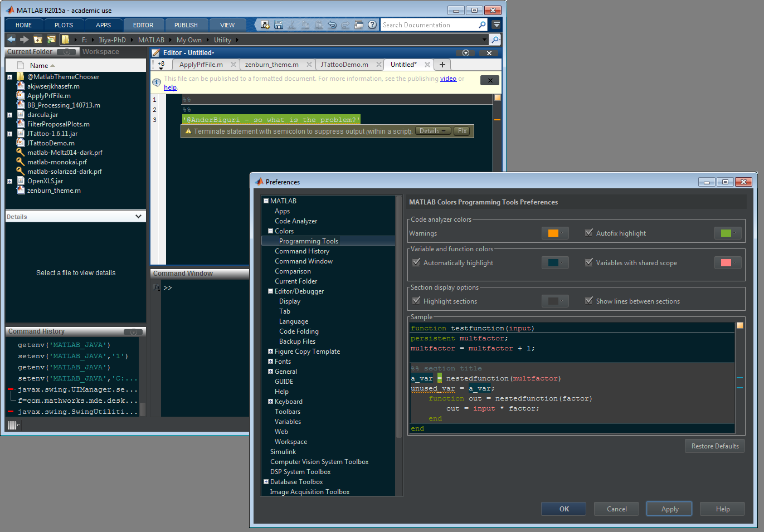
Task: Click Cancel in Preferences dialog
Action: tap(616, 509)
